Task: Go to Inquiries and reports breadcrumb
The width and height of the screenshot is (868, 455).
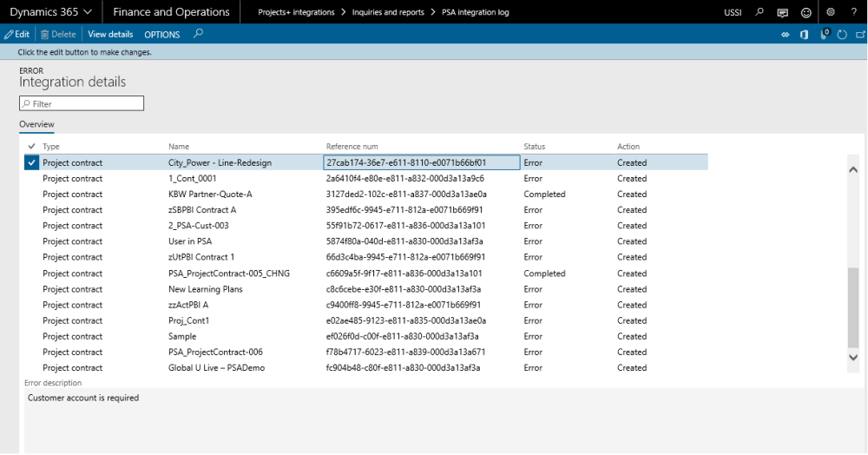Action: pos(388,12)
